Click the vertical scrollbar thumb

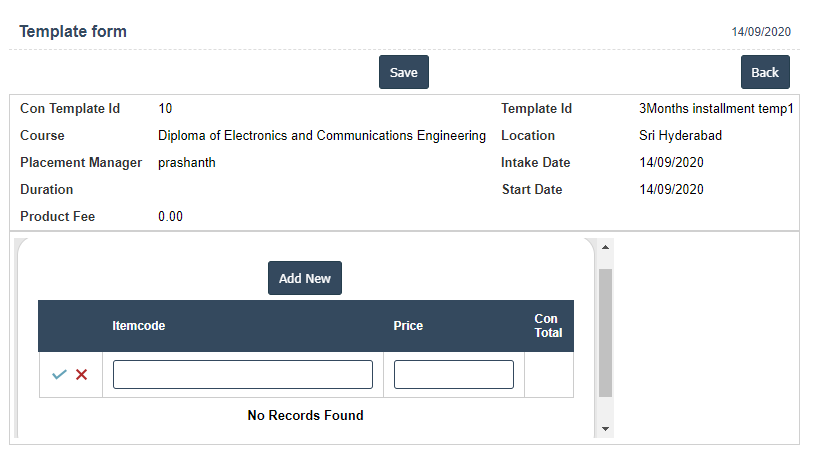[x=605, y=332]
